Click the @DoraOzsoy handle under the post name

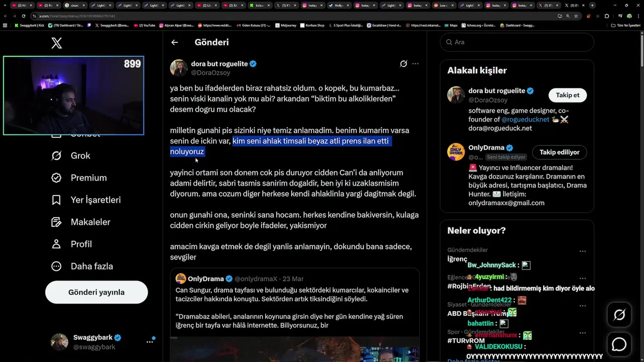click(210, 72)
